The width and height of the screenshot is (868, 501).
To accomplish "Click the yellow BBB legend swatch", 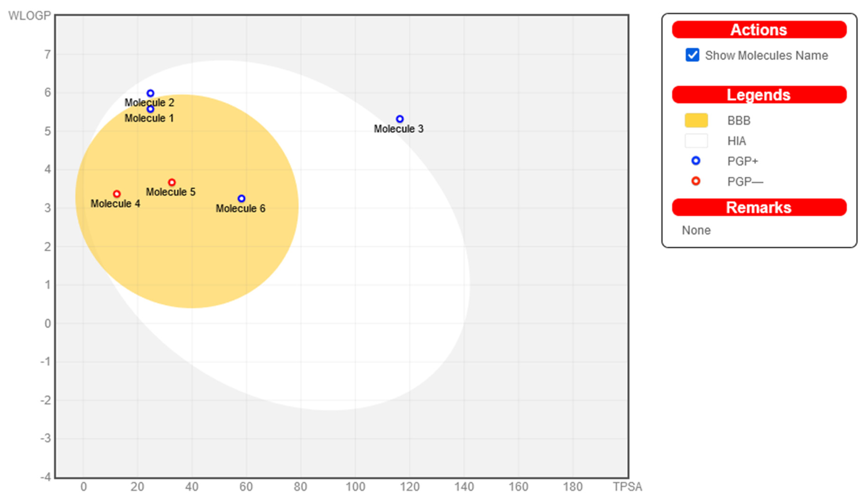I will tap(696, 120).
